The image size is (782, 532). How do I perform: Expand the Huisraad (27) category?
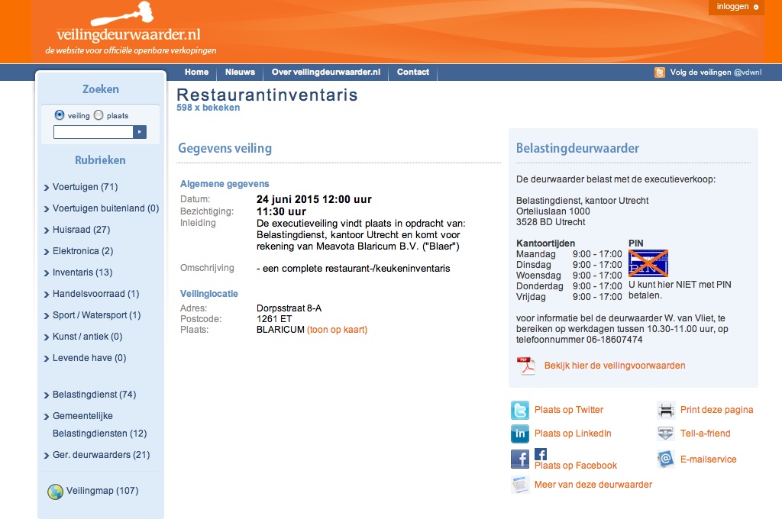[81, 230]
